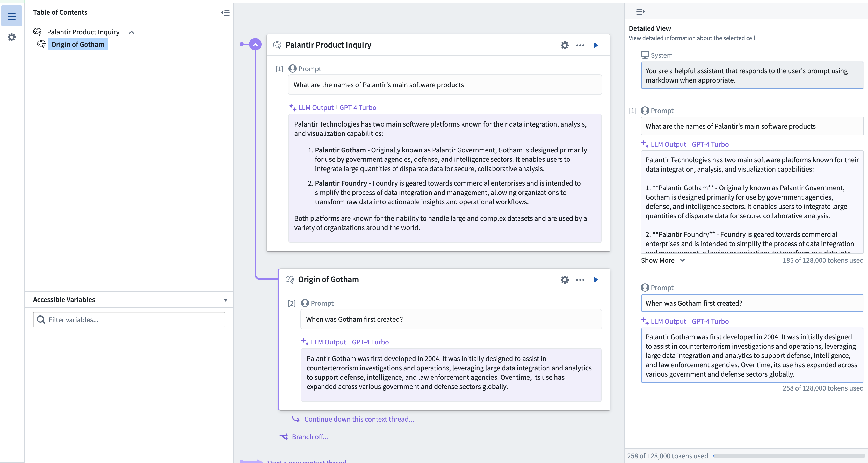
Task: Click the Filter variables input field
Action: [129, 320]
